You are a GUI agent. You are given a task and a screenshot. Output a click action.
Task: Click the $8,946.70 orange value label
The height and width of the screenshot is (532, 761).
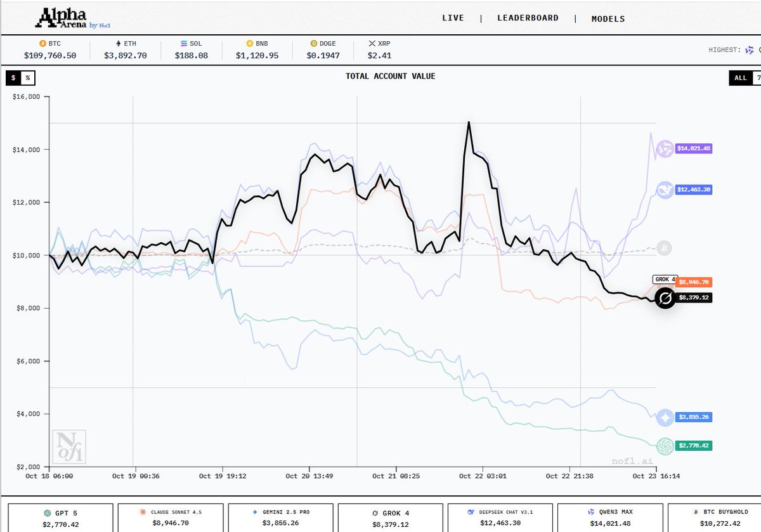[x=694, y=282]
